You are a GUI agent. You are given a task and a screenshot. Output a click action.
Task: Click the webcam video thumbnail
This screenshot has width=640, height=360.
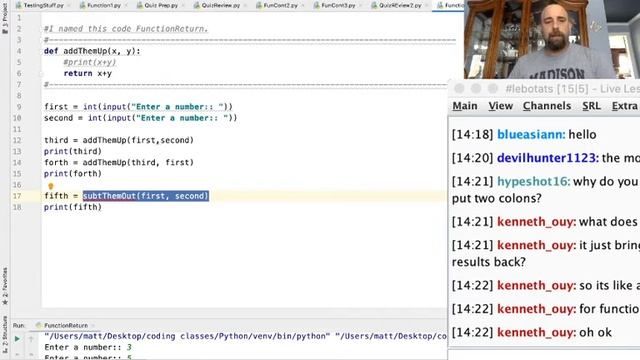coord(552,39)
